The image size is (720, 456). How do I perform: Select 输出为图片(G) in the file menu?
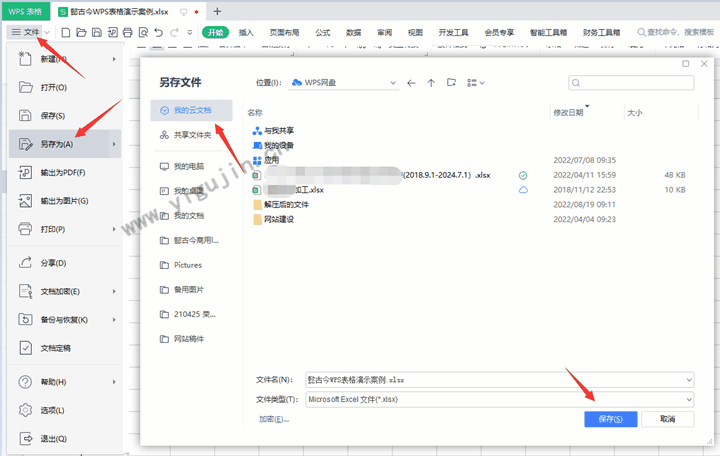pyautogui.click(x=65, y=201)
